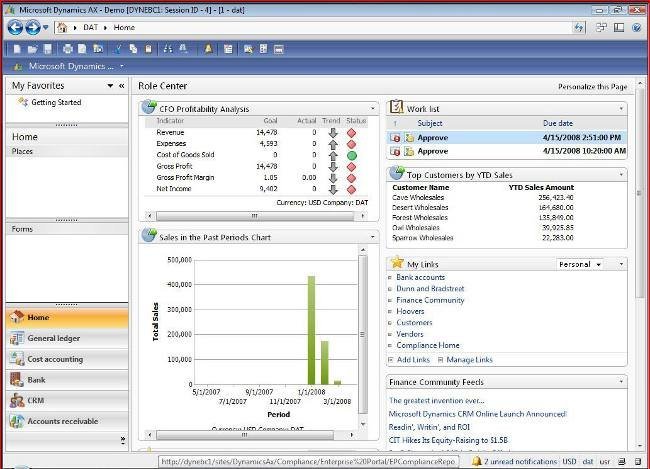Click the Due date column header
Viewport: 650px width, 469px height.
tap(558, 123)
